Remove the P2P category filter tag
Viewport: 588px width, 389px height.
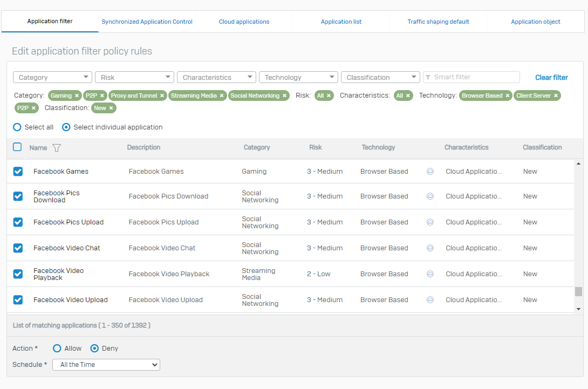pyautogui.click(x=102, y=95)
